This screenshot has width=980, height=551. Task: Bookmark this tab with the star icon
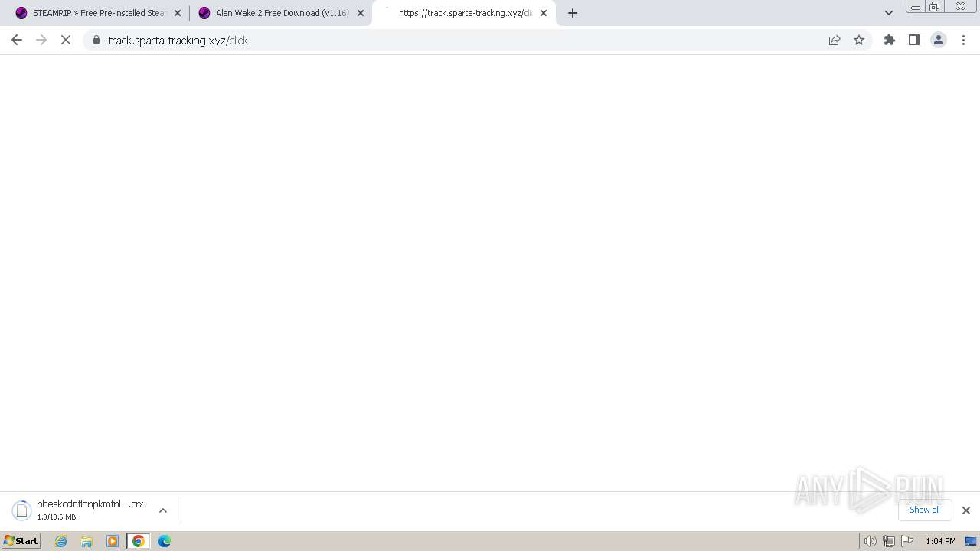859,40
